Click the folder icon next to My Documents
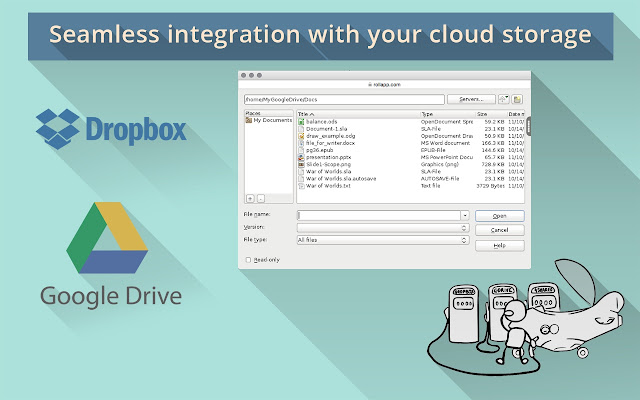 click(x=249, y=120)
